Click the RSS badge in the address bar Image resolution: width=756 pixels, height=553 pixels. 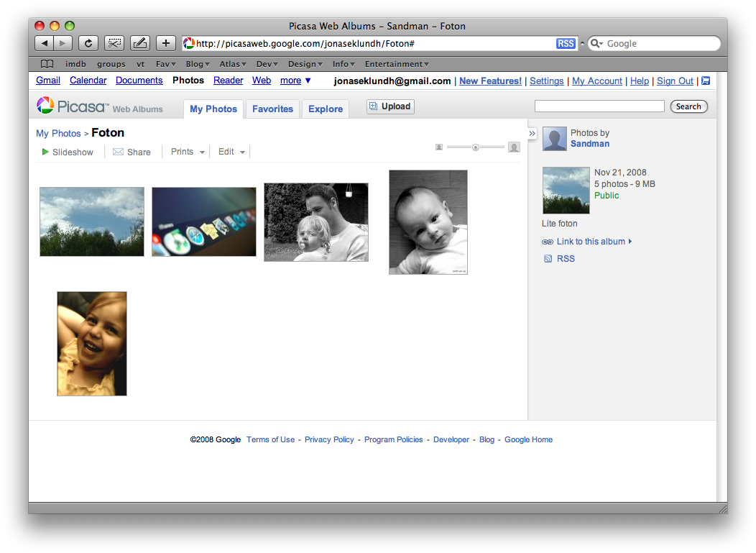click(566, 44)
